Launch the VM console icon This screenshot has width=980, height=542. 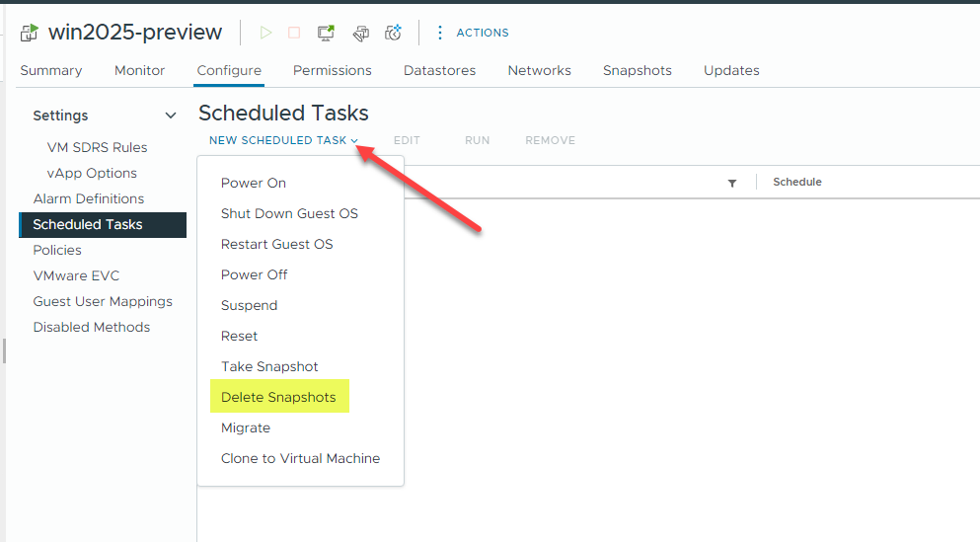tap(326, 33)
